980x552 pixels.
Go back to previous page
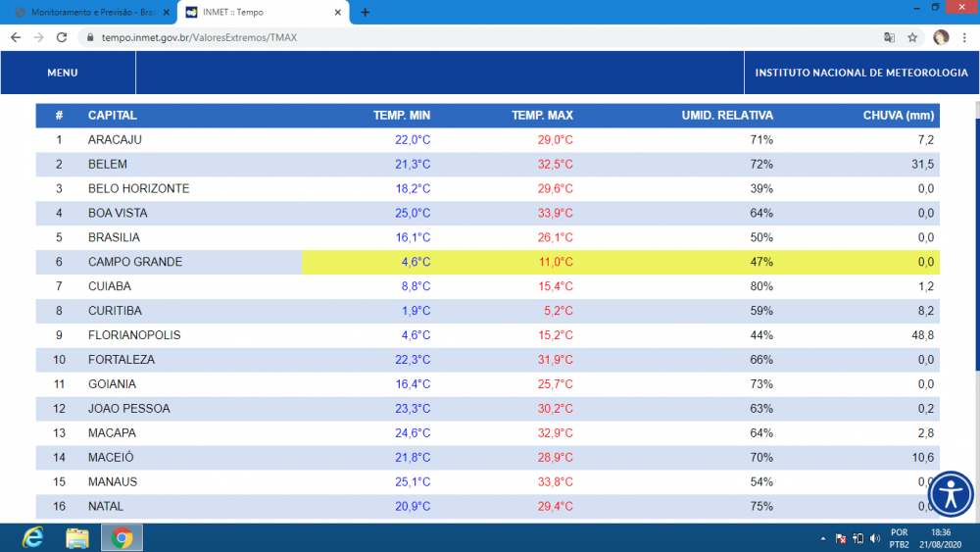[16, 37]
